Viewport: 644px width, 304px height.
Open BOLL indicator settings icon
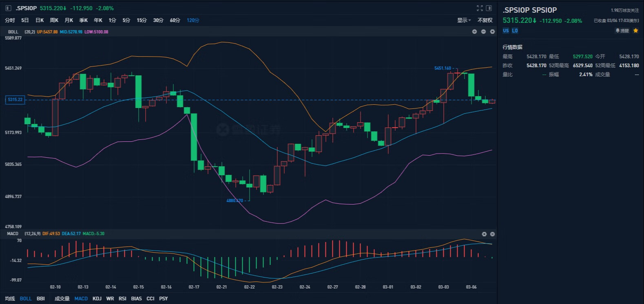[492, 32]
